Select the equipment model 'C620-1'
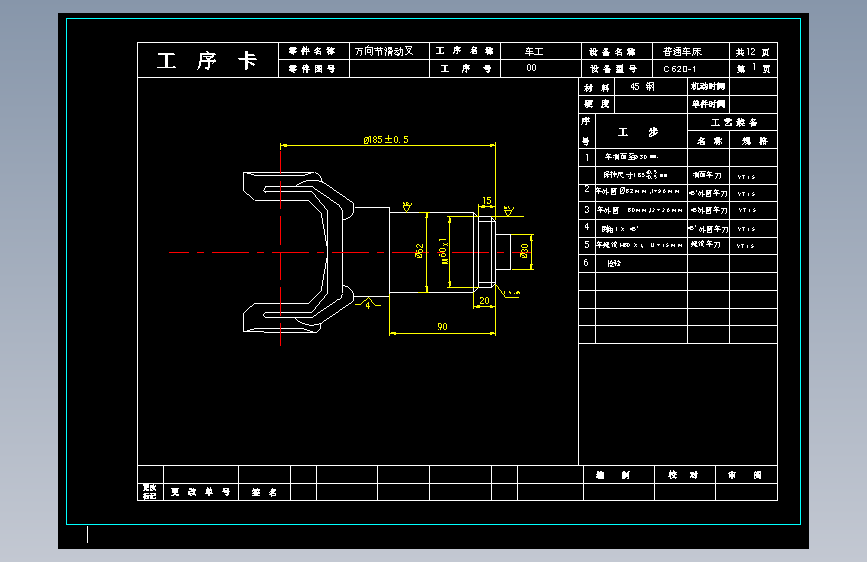This screenshot has height=562, width=867. [x=680, y=69]
